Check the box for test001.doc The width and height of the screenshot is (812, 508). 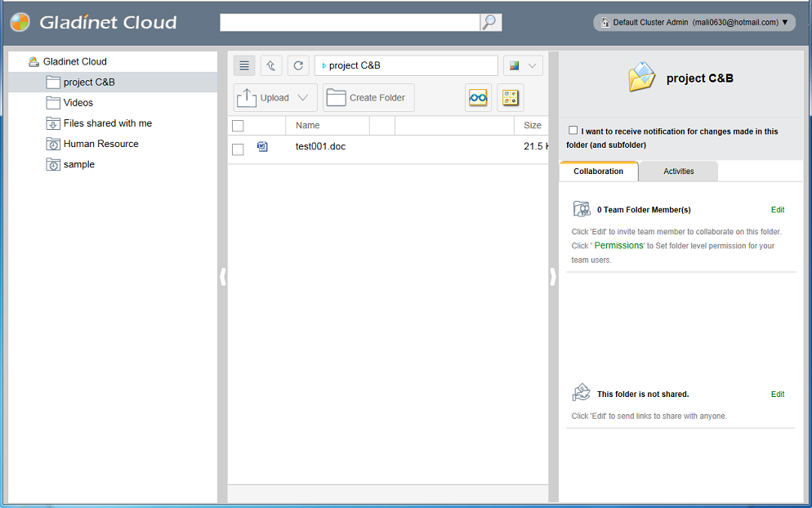click(238, 149)
